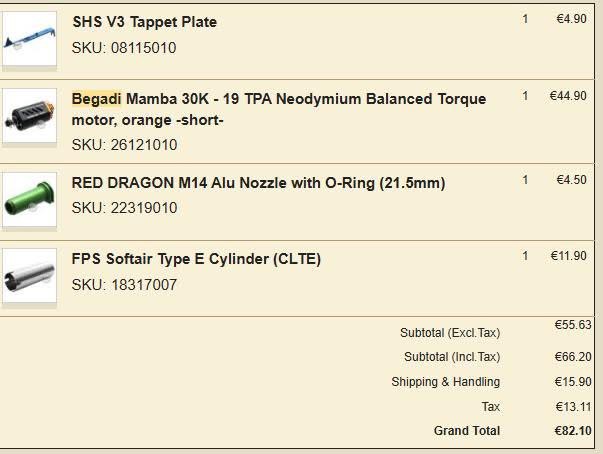Click the Grand Total amount €82.10
This screenshot has height=454, width=603.
pos(571,431)
